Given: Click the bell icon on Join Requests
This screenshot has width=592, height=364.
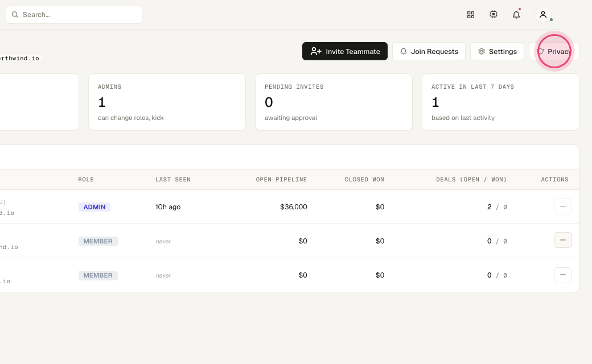Looking at the screenshot, I should point(404,51).
